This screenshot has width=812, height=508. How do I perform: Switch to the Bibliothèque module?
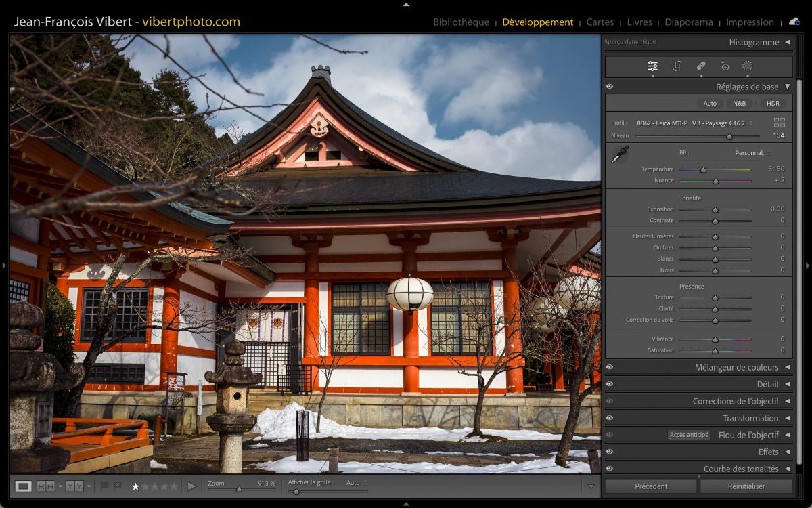click(x=461, y=22)
